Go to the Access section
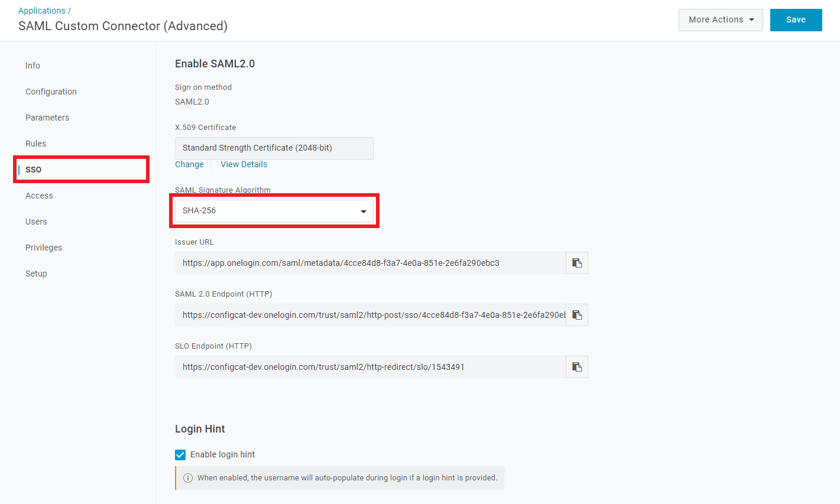Image resolution: width=840 pixels, height=504 pixels. [39, 196]
